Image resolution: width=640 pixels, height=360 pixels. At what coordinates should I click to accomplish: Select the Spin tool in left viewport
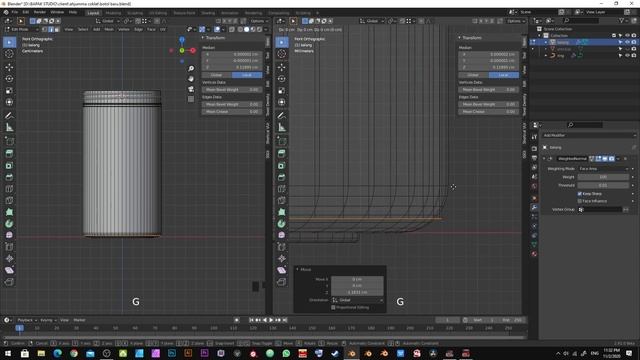click(9, 224)
